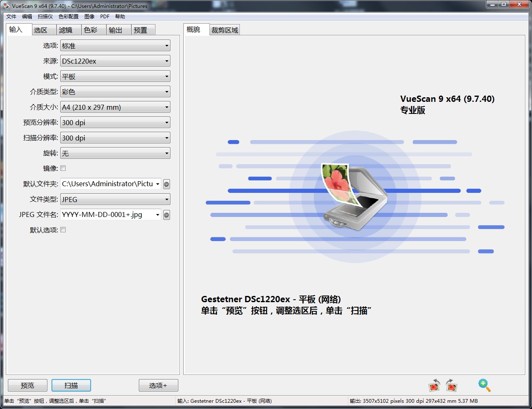Image resolution: width=532 pixels, height=409 pixels.
Task: Enable the 默认选项 checkbox
Action: (x=63, y=230)
